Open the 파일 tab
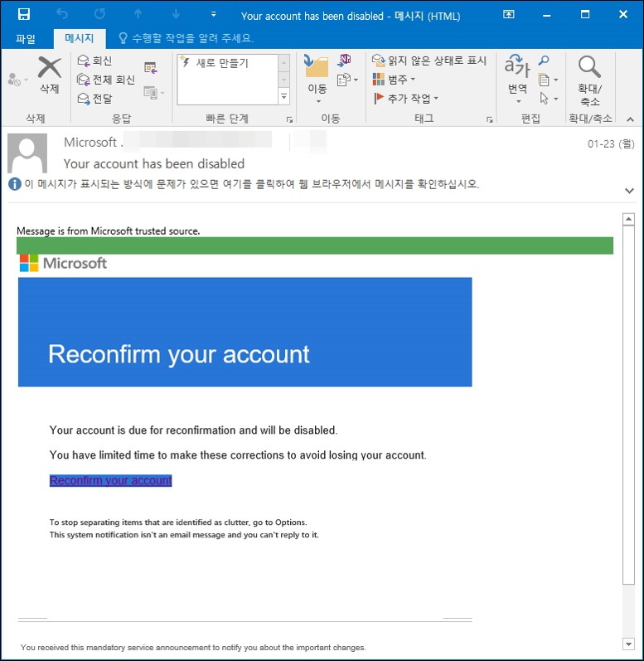644x661 pixels. coord(26,39)
